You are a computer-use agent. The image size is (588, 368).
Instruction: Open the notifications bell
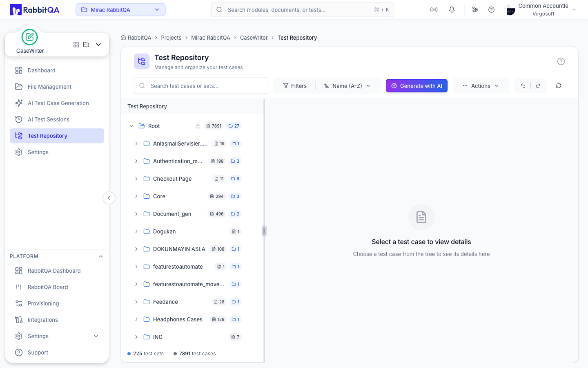pos(452,10)
